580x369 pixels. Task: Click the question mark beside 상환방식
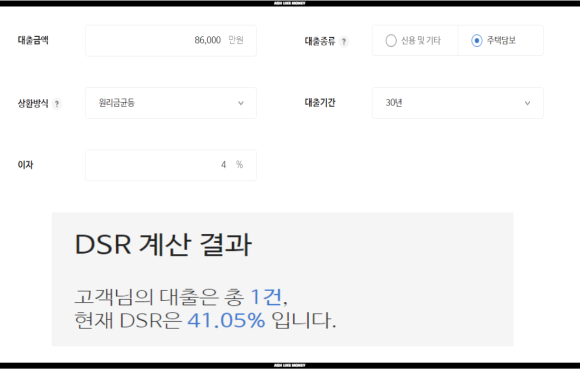tap(57, 104)
